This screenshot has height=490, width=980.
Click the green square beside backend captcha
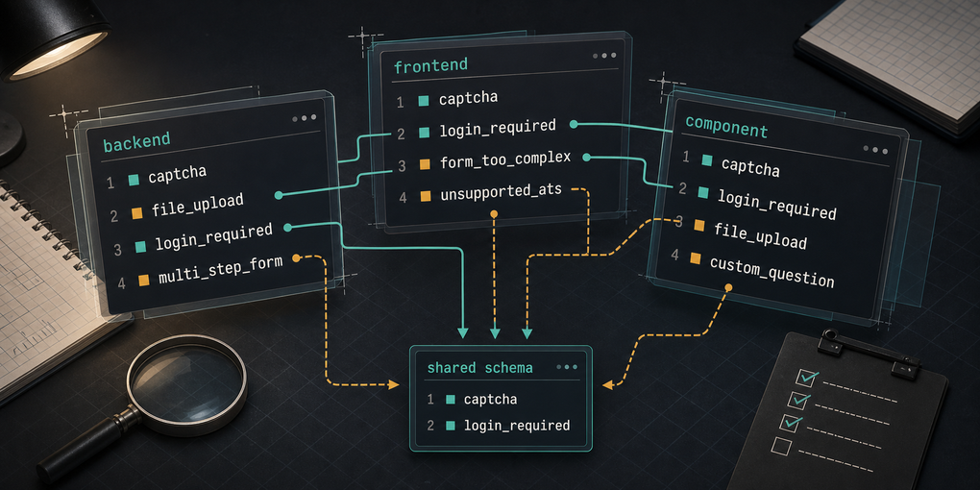[134, 180]
